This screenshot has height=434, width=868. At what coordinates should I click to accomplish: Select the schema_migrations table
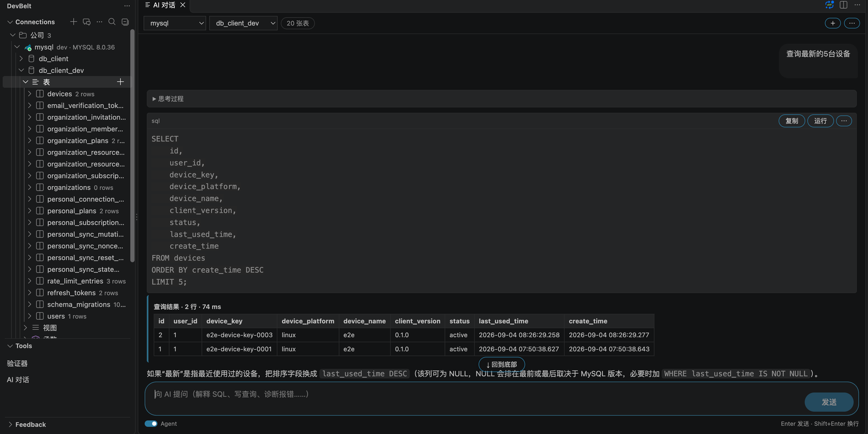pyautogui.click(x=79, y=304)
